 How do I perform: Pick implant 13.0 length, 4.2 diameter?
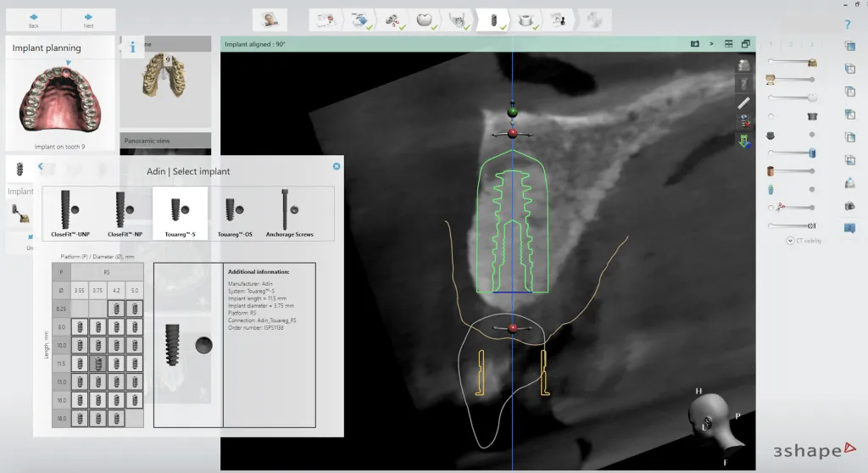(116, 381)
